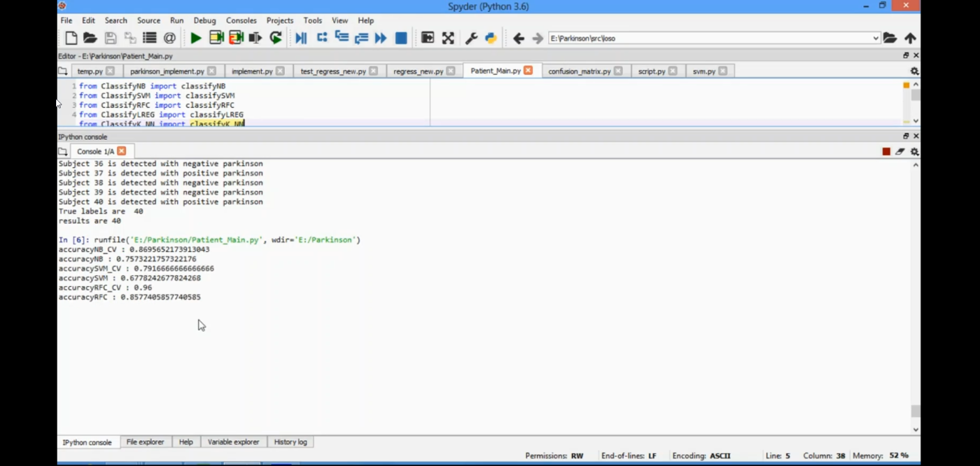This screenshot has width=980, height=466.
Task: Maximize current pane with fullscreen icon
Action: click(448, 39)
